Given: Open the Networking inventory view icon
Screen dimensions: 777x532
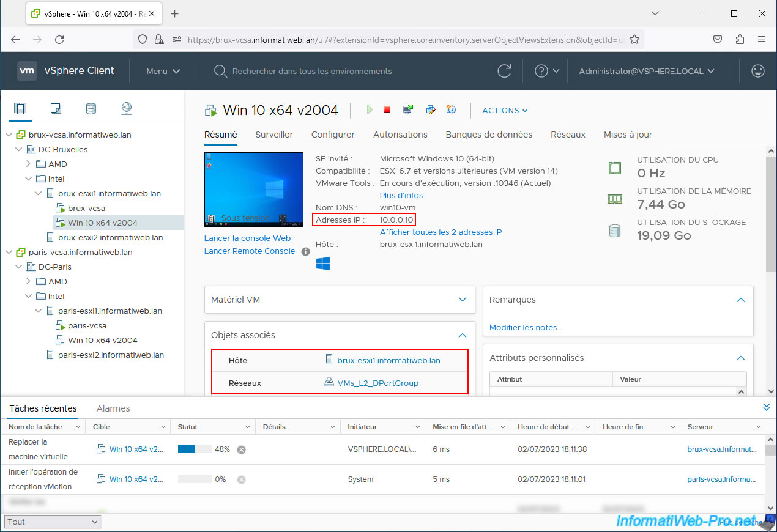Looking at the screenshot, I should 127,109.
